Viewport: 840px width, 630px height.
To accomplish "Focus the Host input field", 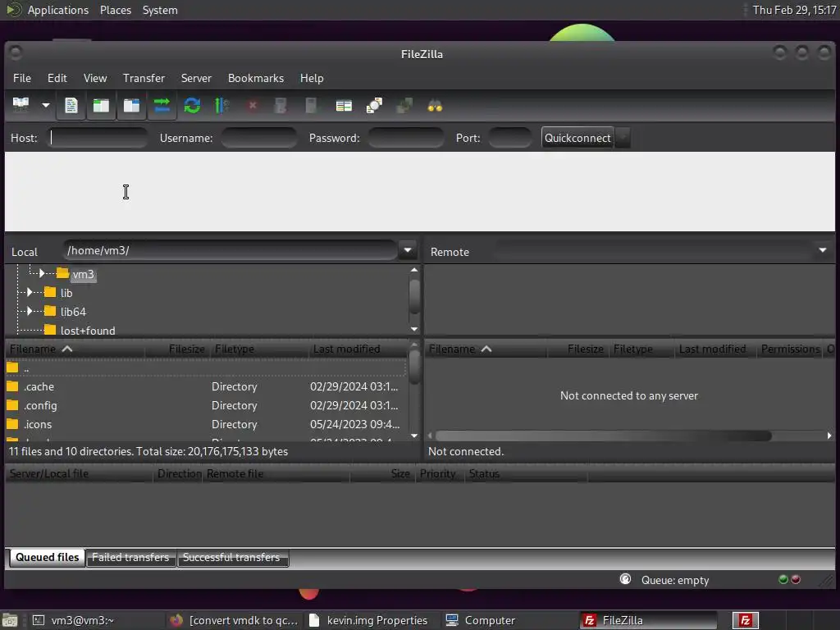I will [x=98, y=138].
